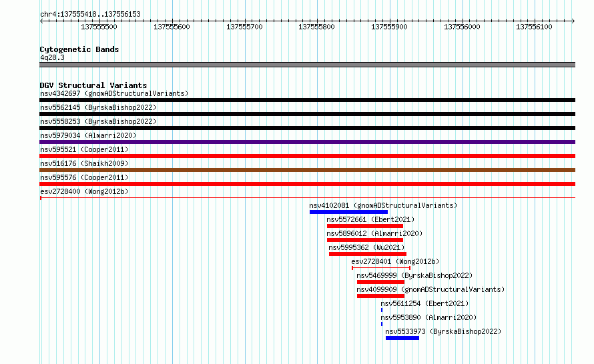Open the nsv5469999 ByrskaBishop2022 label
This screenshot has width=594, height=364.
click(x=414, y=275)
